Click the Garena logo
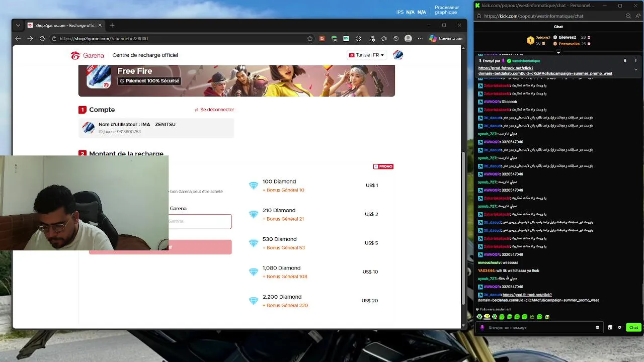The width and height of the screenshot is (644, 362). point(88,55)
